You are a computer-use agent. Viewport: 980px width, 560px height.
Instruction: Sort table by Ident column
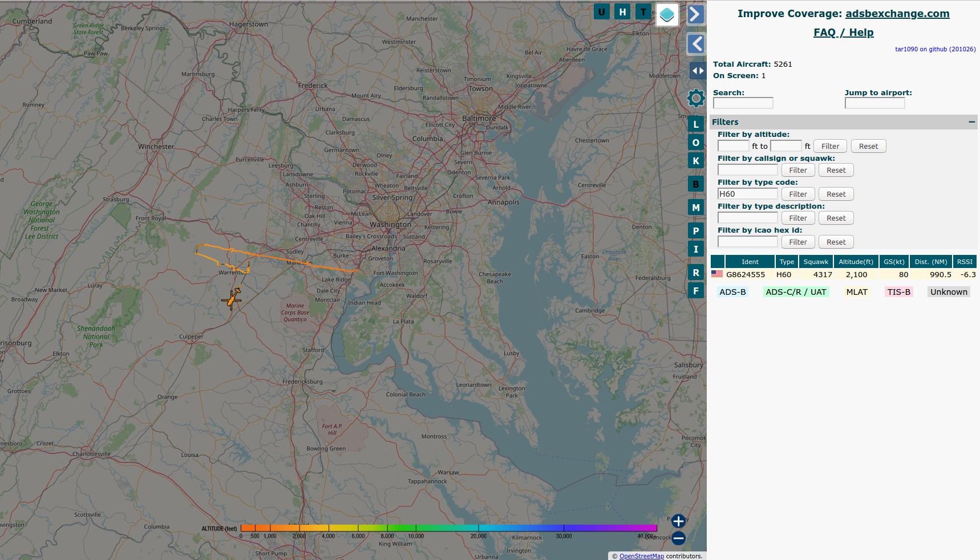pyautogui.click(x=750, y=262)
